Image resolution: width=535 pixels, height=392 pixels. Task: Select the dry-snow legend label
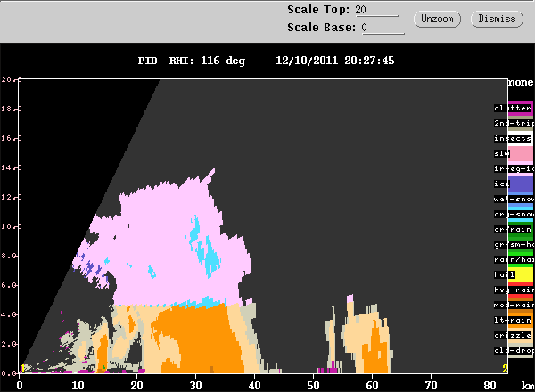(x=514, y=214)
